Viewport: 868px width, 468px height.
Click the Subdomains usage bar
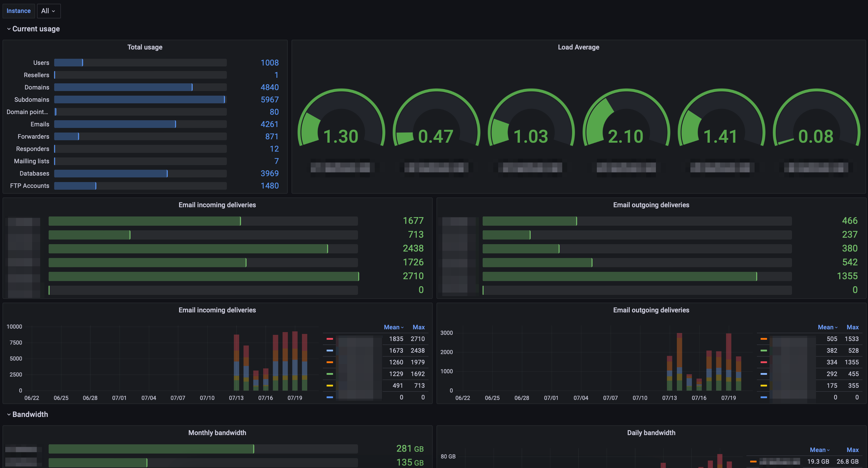(x=140, y=100)
